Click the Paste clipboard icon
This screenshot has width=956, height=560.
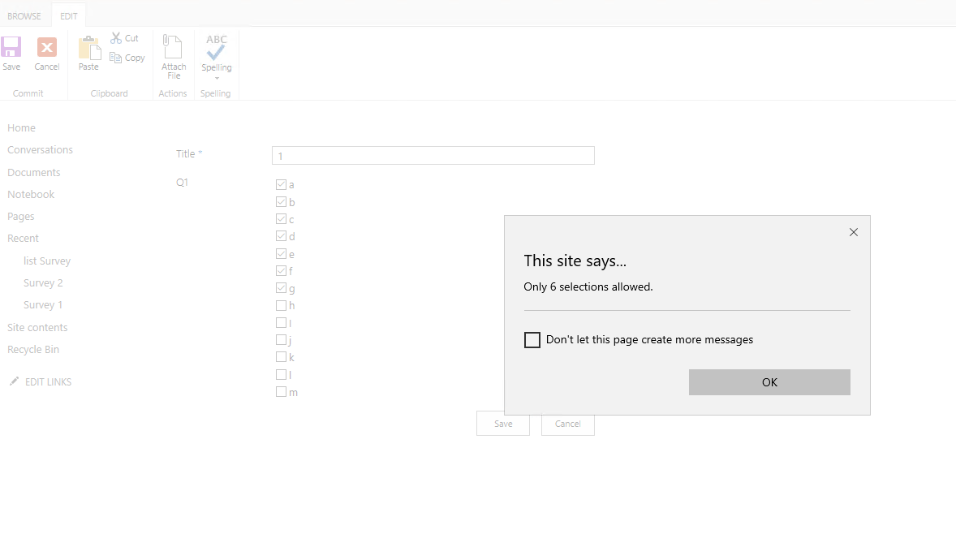click(x=89, y=48)
